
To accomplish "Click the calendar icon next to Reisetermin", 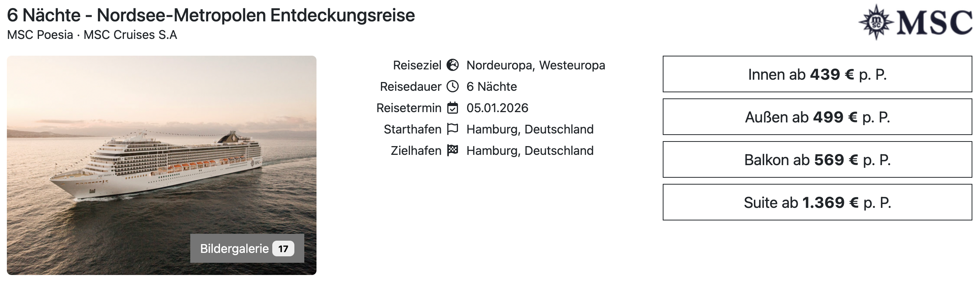I will [x=452, y=108].
